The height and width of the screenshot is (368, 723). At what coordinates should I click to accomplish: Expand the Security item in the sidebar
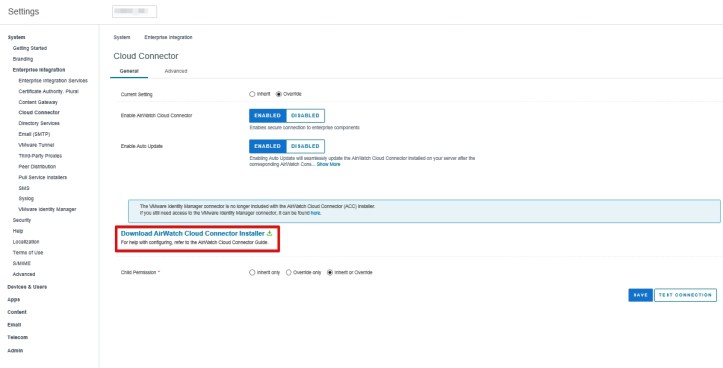tap(22, 220)
